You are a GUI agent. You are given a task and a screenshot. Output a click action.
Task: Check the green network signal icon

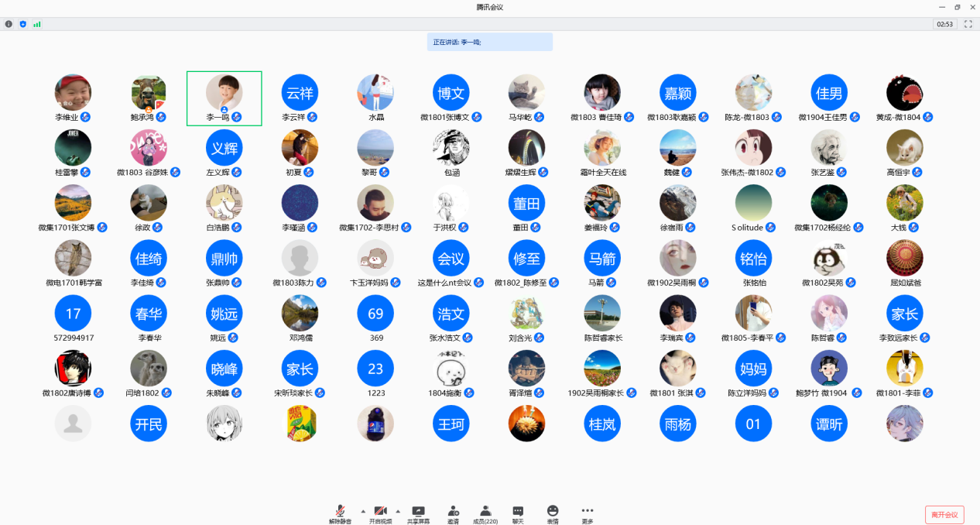tap(36, 24)
